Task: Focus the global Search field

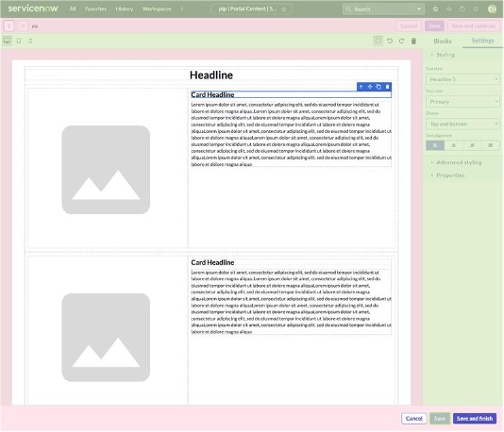Action: point(379,9)
